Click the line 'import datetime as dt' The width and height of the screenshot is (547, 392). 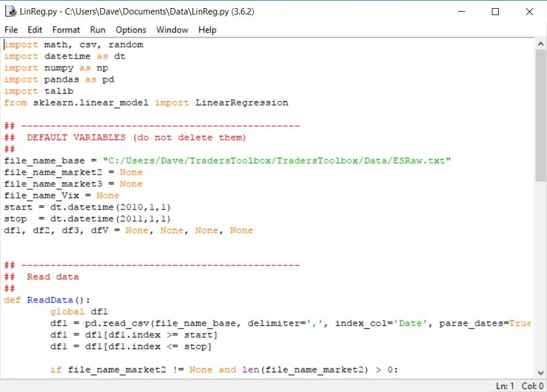click(64, 56)
